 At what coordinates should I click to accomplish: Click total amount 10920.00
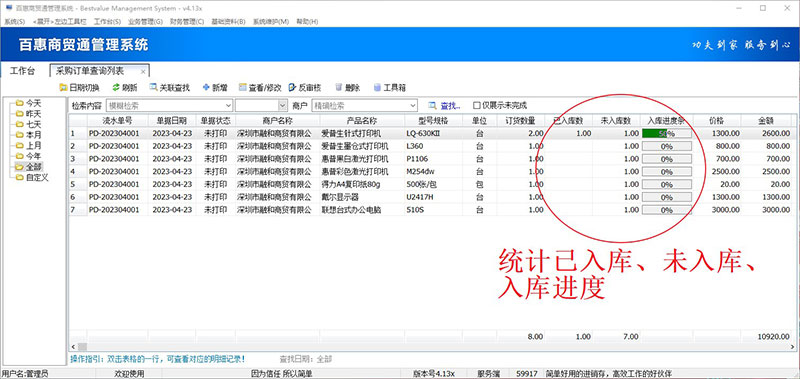(774, 337)
